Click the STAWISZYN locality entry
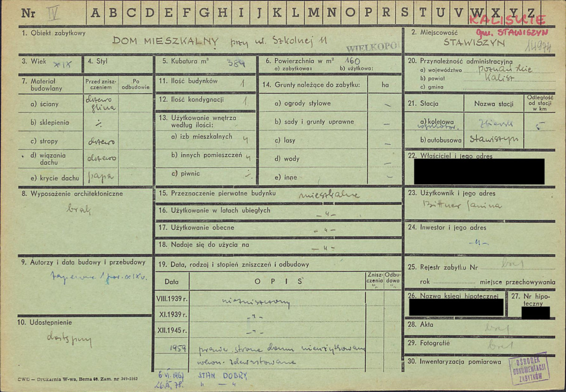 pyautogui.click(x=474, y=43)
